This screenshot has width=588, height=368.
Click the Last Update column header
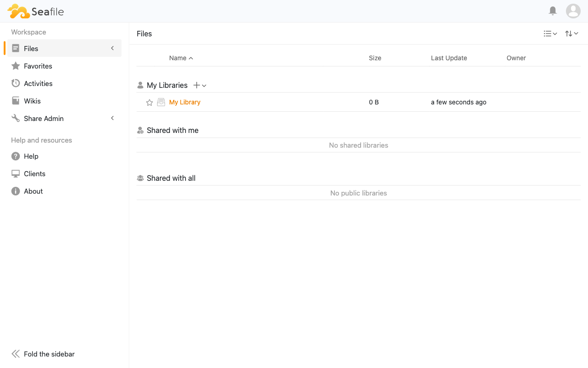click(x=449, y=58)
